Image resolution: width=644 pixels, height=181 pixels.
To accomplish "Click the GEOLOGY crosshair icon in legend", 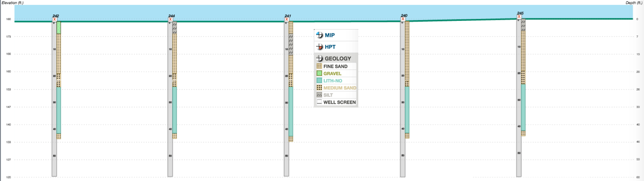I will click(319, 58).
